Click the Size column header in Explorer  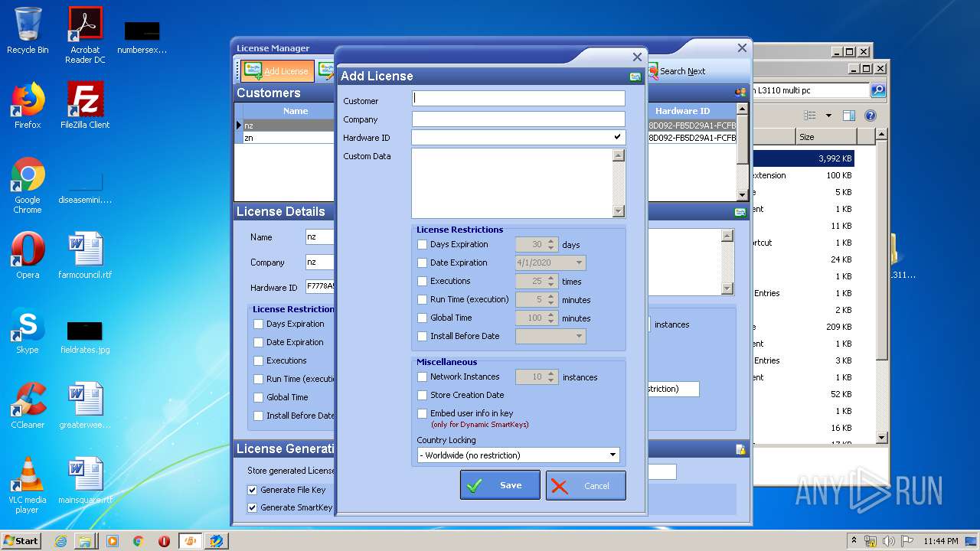coord(825,138)
